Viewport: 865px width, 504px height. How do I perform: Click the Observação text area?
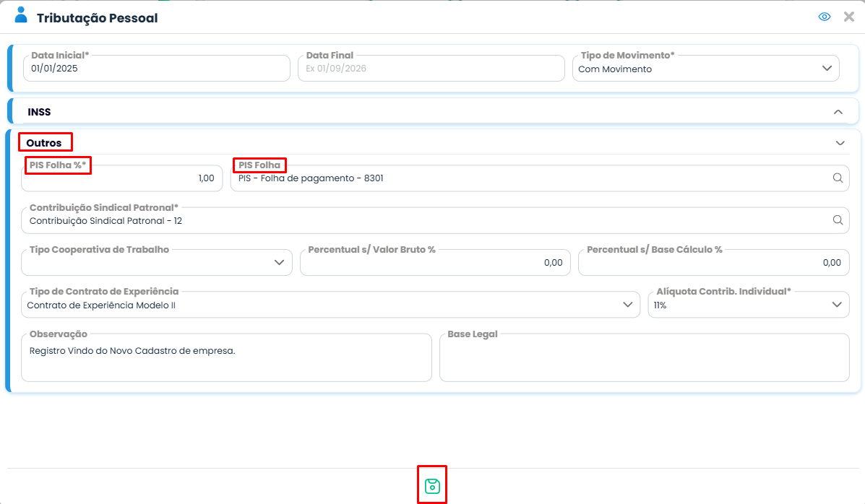pos(226,357)
